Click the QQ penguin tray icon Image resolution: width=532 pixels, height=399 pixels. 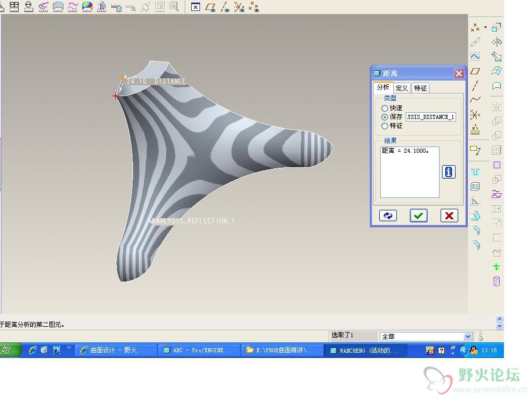tap(474, 350)
